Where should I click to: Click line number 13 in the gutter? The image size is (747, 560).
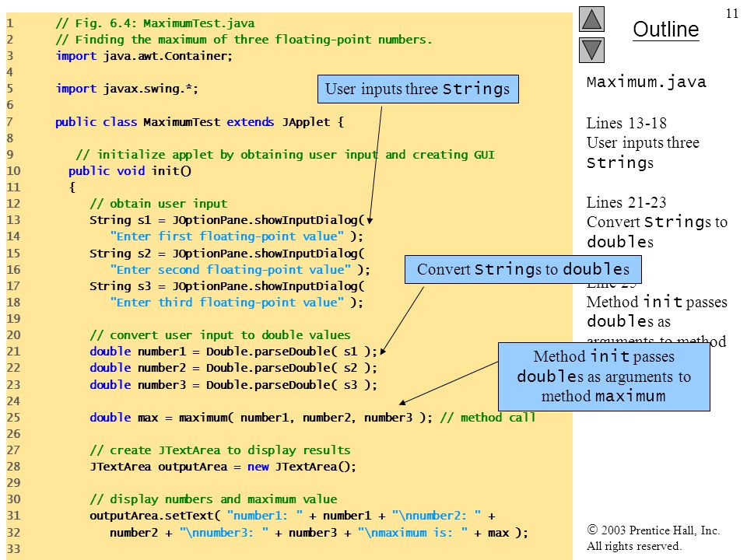pyautogui.click(x=13, y=220)
